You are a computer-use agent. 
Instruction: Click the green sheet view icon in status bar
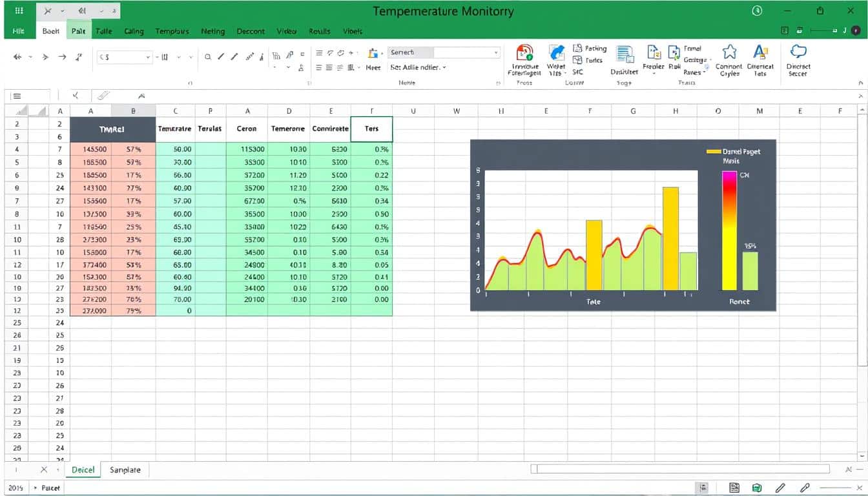coord(757,488)
